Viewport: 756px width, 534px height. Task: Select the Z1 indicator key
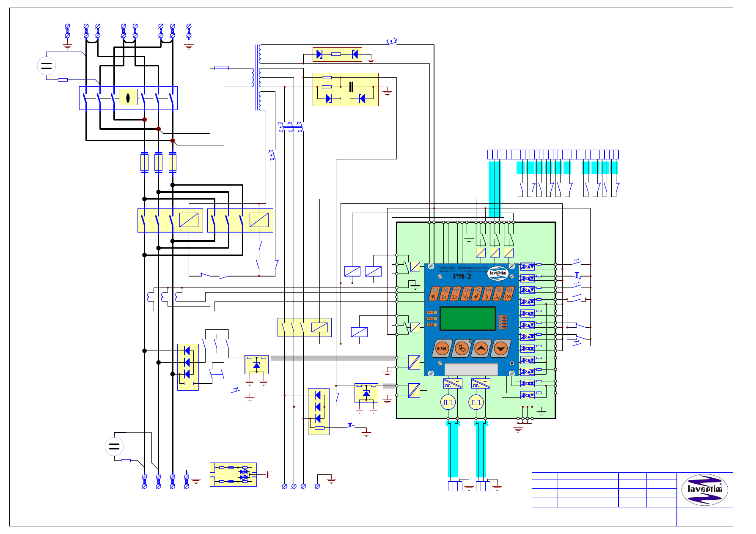[x=445, y=293]
